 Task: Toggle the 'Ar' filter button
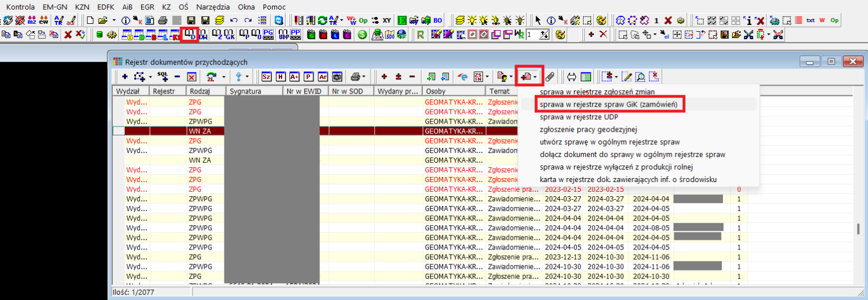click(x=322, y=77)
